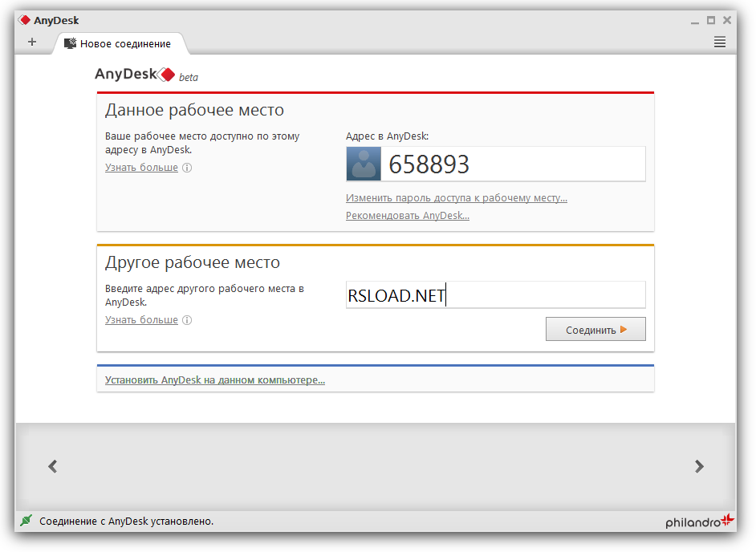
Task: Open Установить AnyDesk на данном компьютере link
Action: pos(214,379)
